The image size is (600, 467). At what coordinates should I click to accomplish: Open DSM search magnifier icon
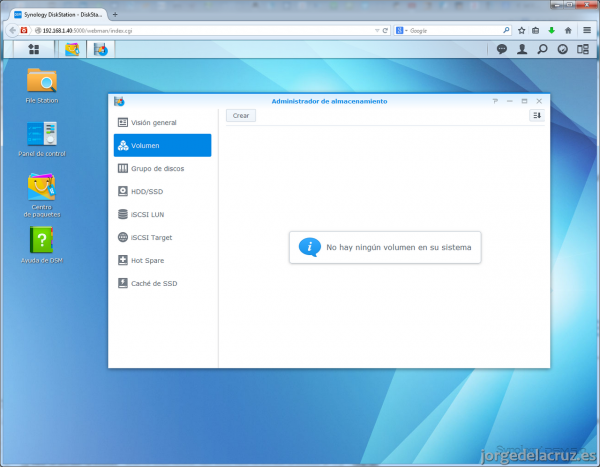point(542,49)
